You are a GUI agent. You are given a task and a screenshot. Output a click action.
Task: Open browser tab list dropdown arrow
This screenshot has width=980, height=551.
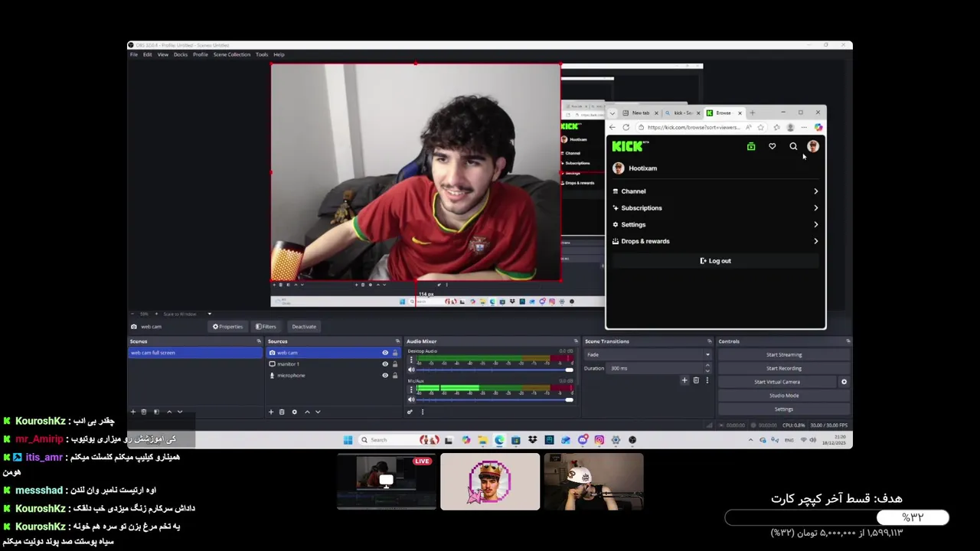tap(612, 113)
